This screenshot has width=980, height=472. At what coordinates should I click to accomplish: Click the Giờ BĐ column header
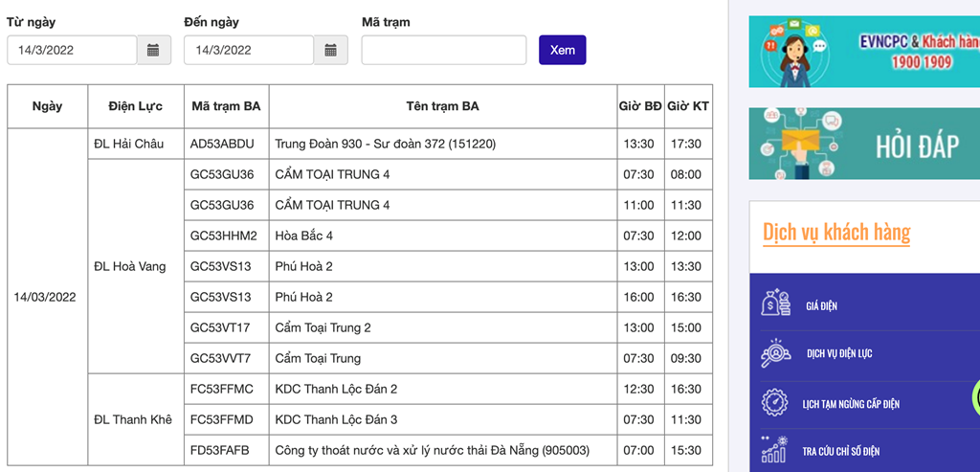tap(639, 106)
